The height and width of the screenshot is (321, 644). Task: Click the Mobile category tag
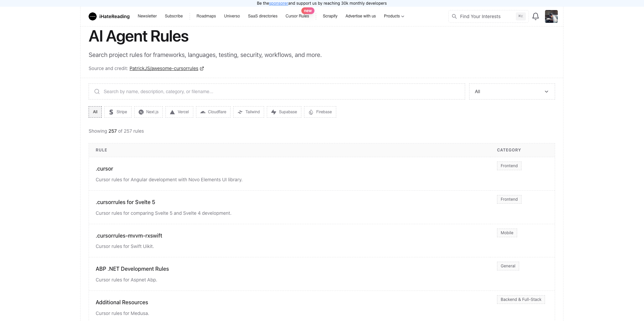(x=507, y=233)
